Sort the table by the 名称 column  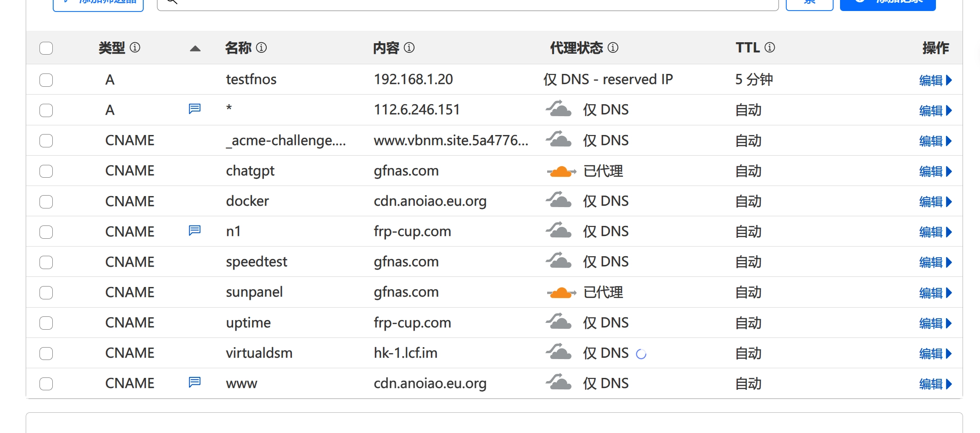click(x=238, y=48)
